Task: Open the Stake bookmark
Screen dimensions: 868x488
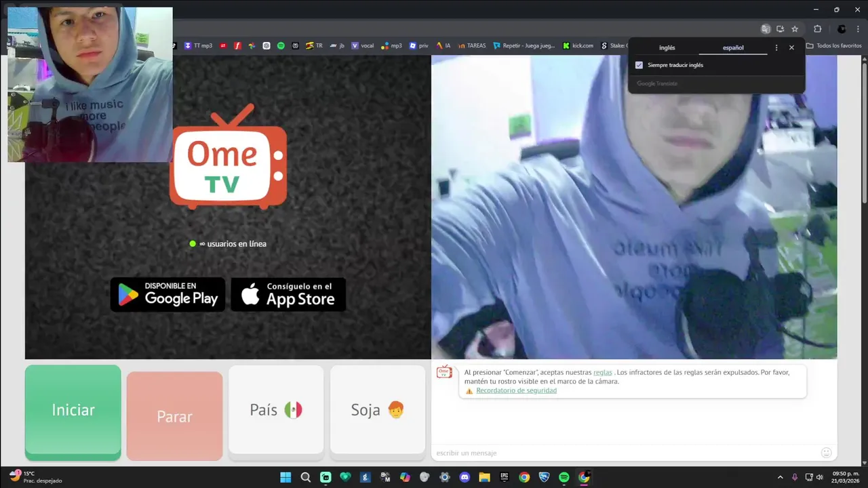Action: click(614, 46)
